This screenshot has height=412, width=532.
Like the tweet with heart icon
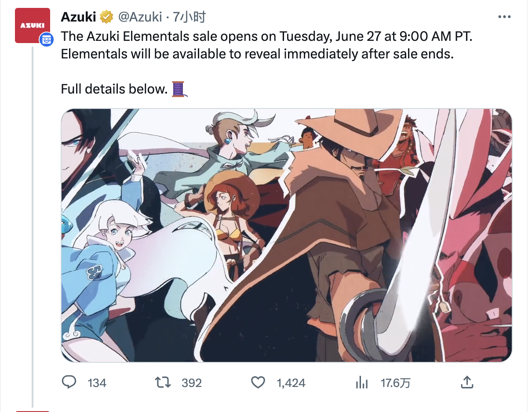(258, 382)
